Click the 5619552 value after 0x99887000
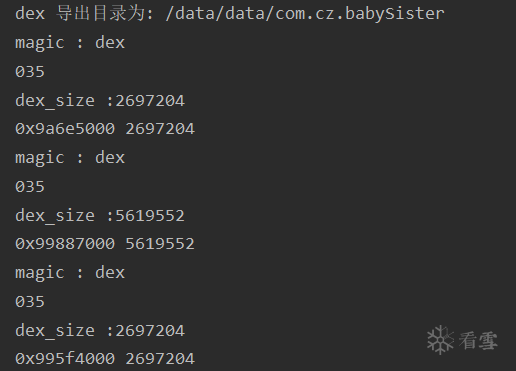 click(160, 244)
